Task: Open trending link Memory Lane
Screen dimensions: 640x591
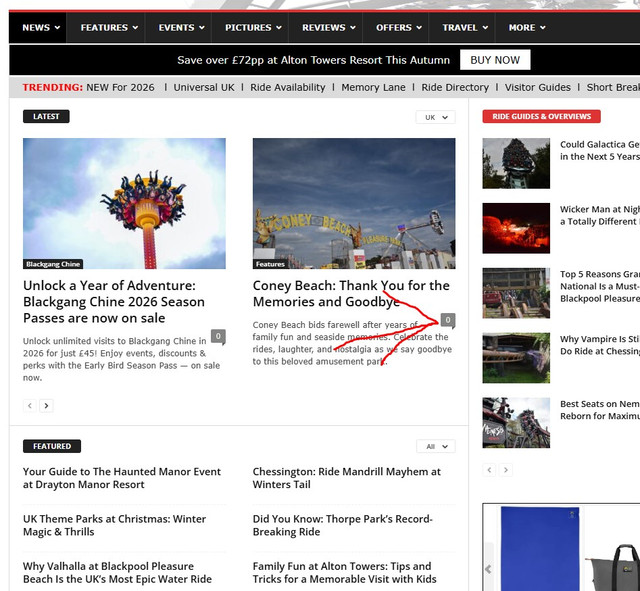Action: pyautogui.click(x=373, y=87)
